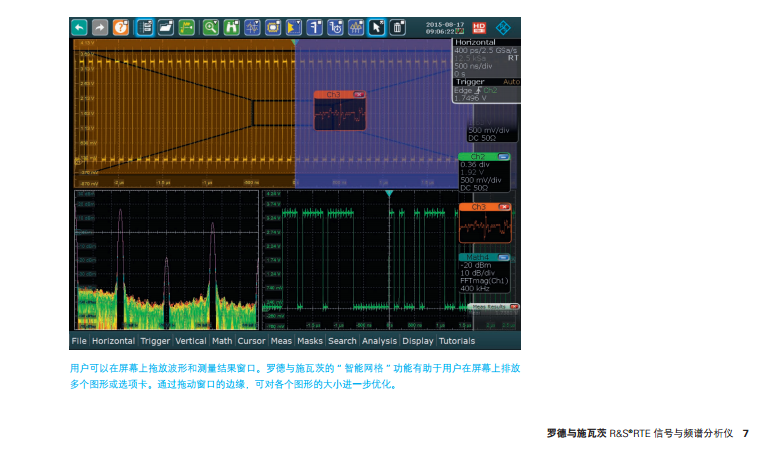Open the Horizontal menu
This screenshot has width=783, height=459.
[x=113, y=341]
